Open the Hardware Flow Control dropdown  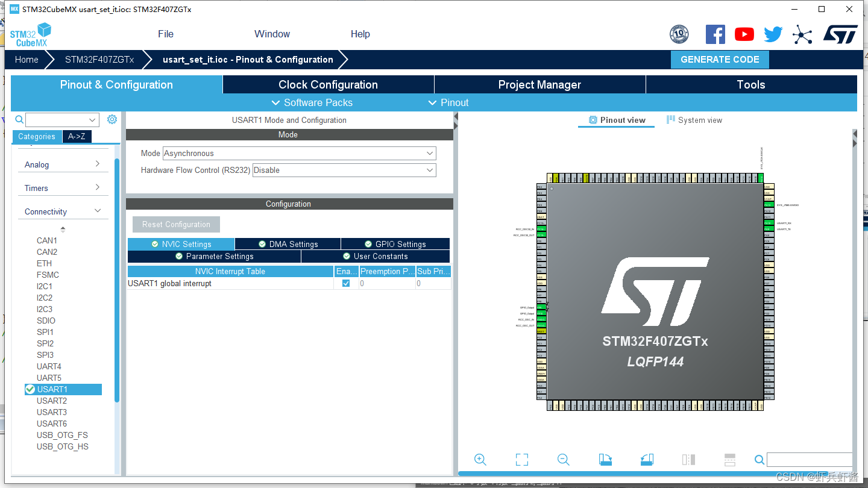344,170
